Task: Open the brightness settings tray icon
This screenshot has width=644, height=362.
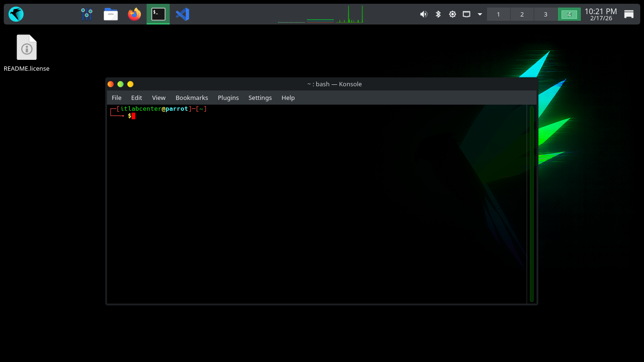Action: (453, 14)
